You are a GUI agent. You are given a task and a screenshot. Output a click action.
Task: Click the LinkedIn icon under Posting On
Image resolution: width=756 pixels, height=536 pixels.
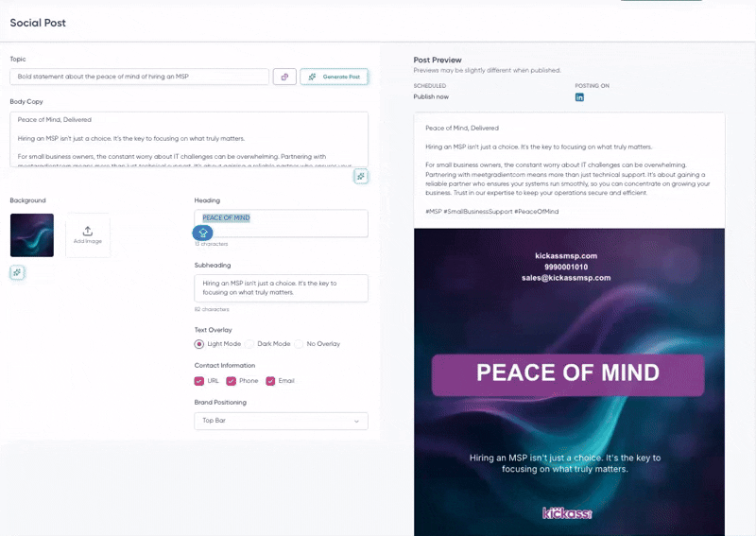tap(579, 97)
